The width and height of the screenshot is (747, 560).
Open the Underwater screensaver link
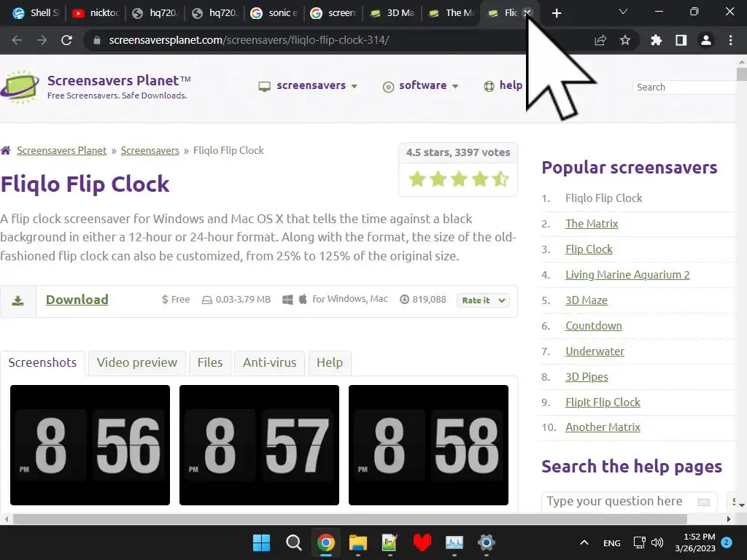595,351
